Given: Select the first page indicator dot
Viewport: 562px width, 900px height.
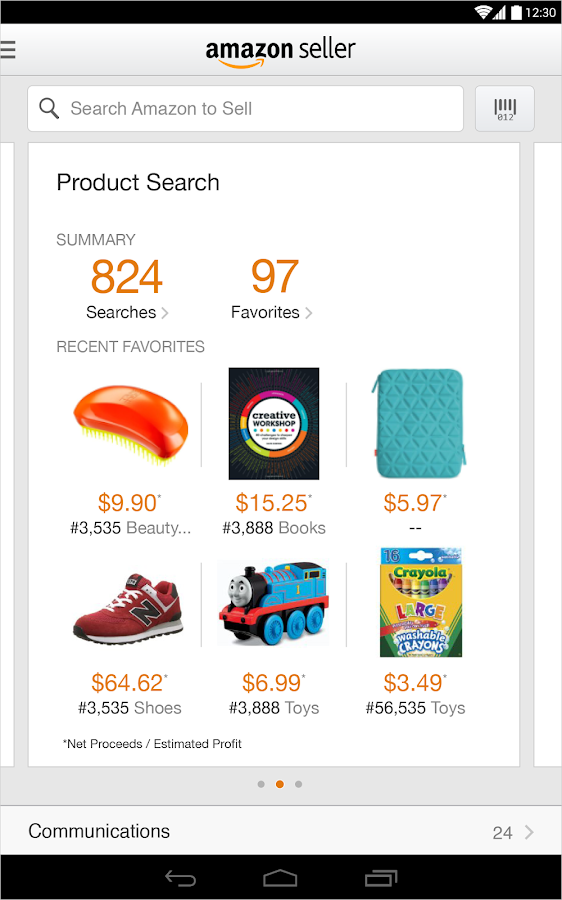Looking at the screenshot, I should 261,784.
